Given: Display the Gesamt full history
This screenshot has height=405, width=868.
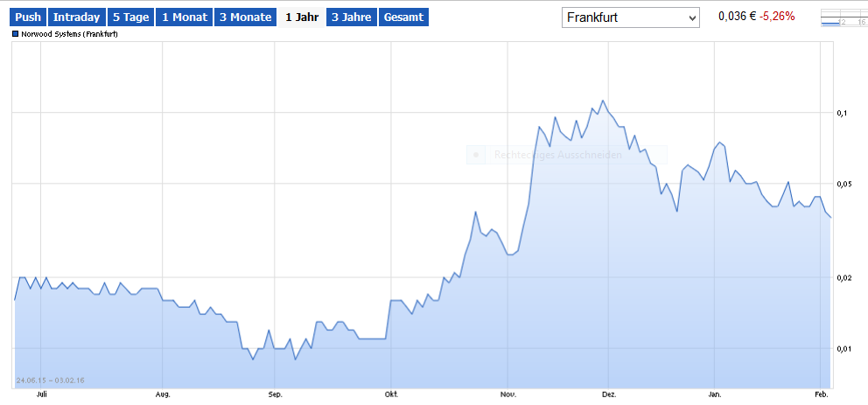Looking at the screenshot, I should (403, 17).
